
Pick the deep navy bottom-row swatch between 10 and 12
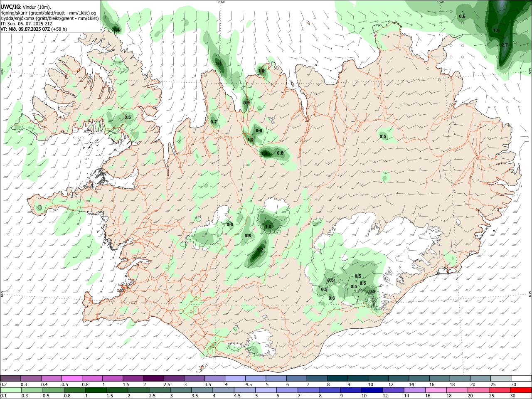click(371, 390)
